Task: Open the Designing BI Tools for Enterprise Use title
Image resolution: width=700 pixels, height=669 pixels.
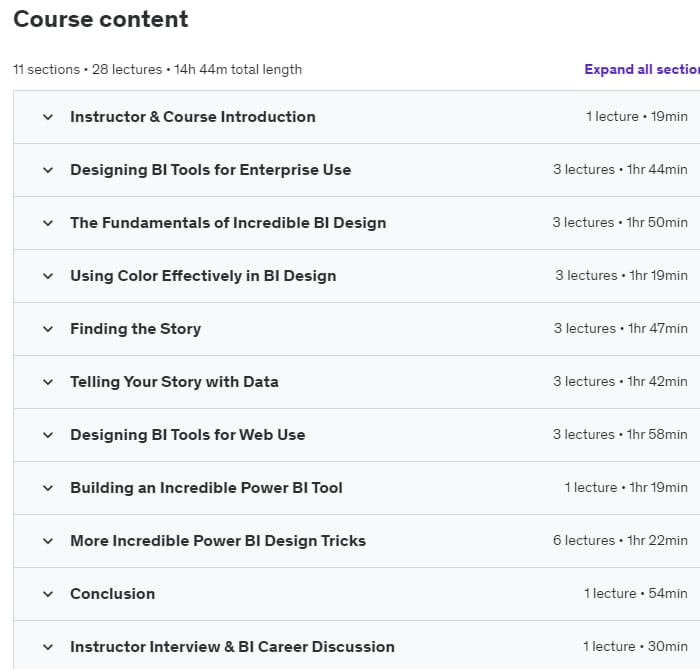Action: pyautogui.click(x=211, y=170)
